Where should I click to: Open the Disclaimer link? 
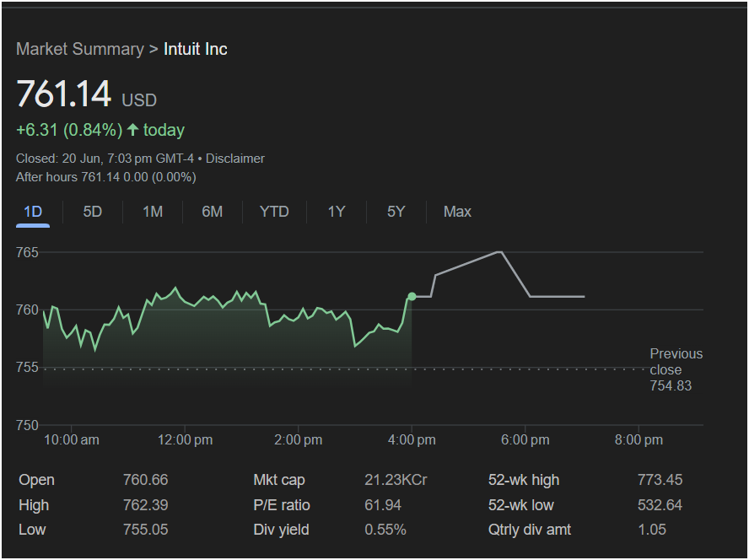[235, 159]
